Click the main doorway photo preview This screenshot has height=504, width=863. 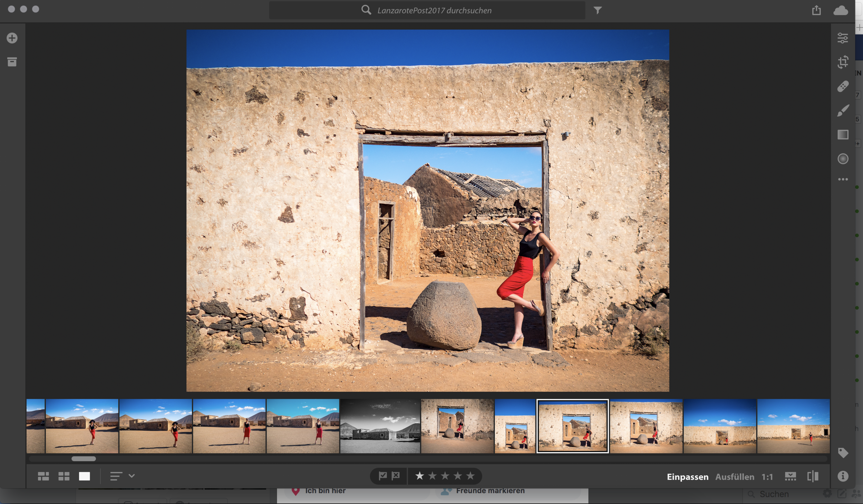[428, 211]
